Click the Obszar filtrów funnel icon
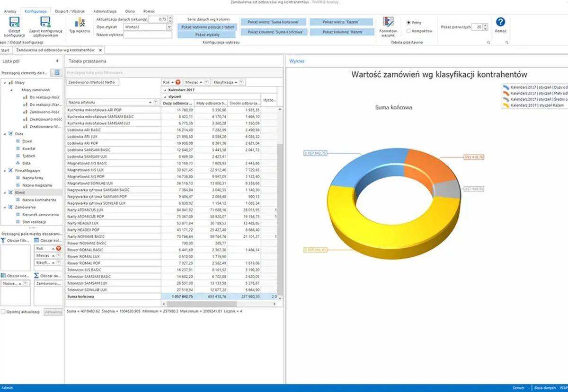568x392 pixels. (x=3, y=241)
